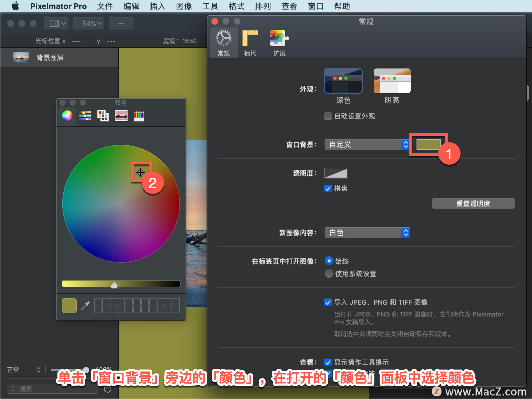Click the Apple menu icon
Viewport: 532px width, 399px height.
point(15,6)
